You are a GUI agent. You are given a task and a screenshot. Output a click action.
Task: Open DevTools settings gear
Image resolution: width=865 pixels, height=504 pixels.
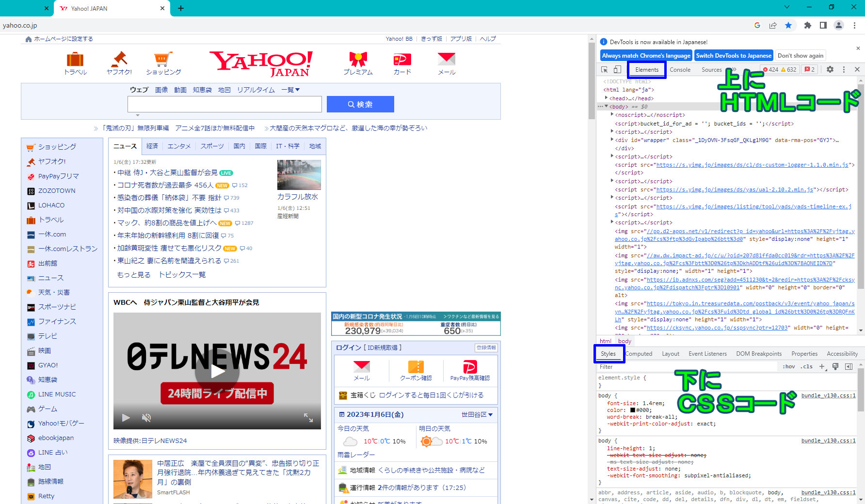[x=830, y=70]
